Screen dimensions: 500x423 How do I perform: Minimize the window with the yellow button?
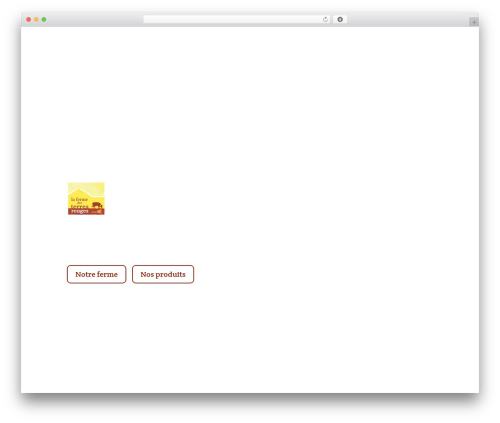point(36,20)
